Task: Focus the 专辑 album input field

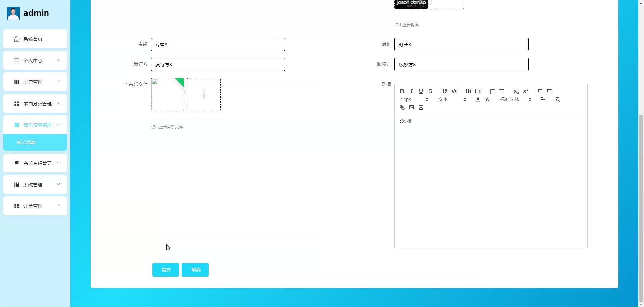Action: pos(218,44)
